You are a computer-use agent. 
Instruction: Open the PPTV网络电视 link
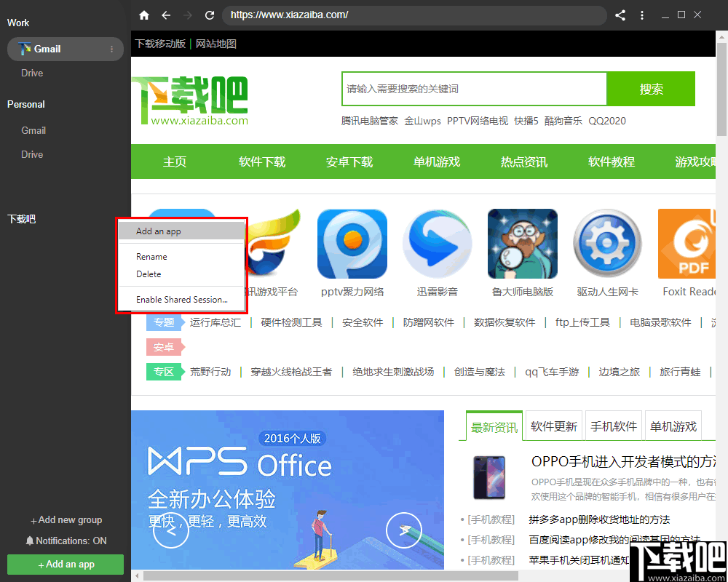pos(478,121)
